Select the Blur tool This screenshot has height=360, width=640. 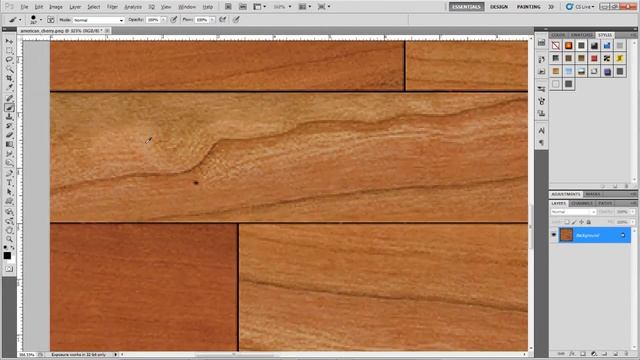[x=9, y=153]
